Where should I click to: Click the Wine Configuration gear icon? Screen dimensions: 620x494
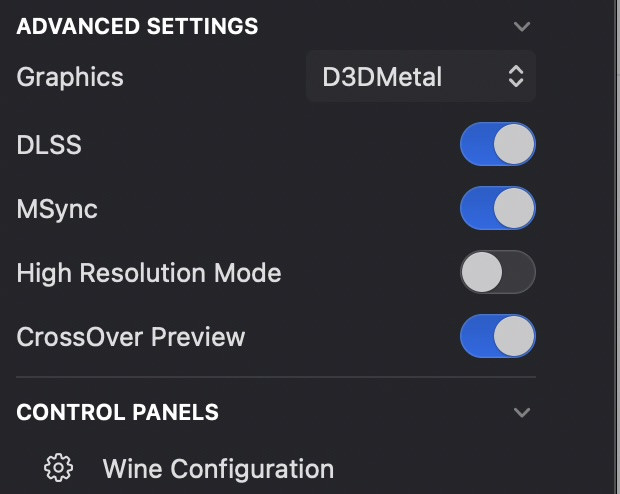(59, 467)
